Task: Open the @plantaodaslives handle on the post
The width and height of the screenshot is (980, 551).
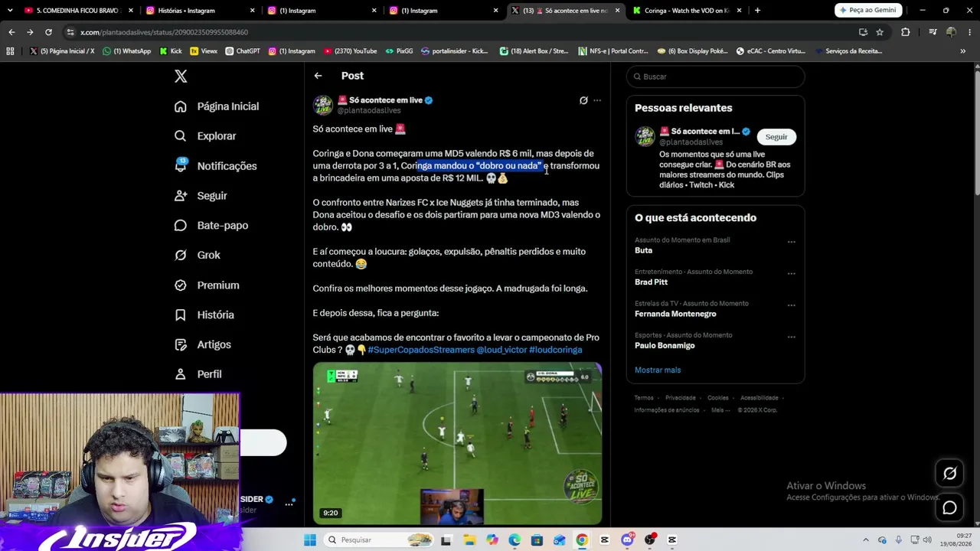Action: tap(369, 111)
